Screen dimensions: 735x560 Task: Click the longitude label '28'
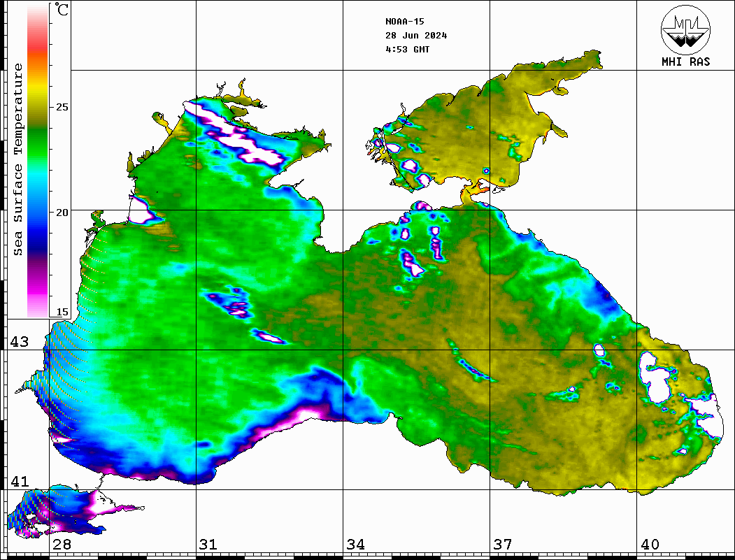(x=62, y=545)
